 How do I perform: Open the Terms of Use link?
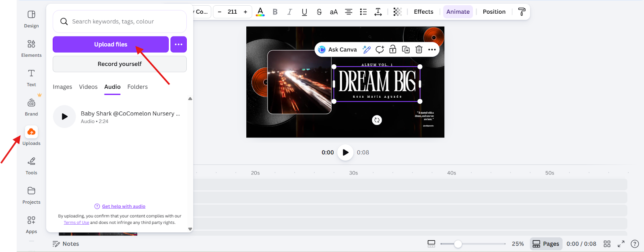[76, 223]
